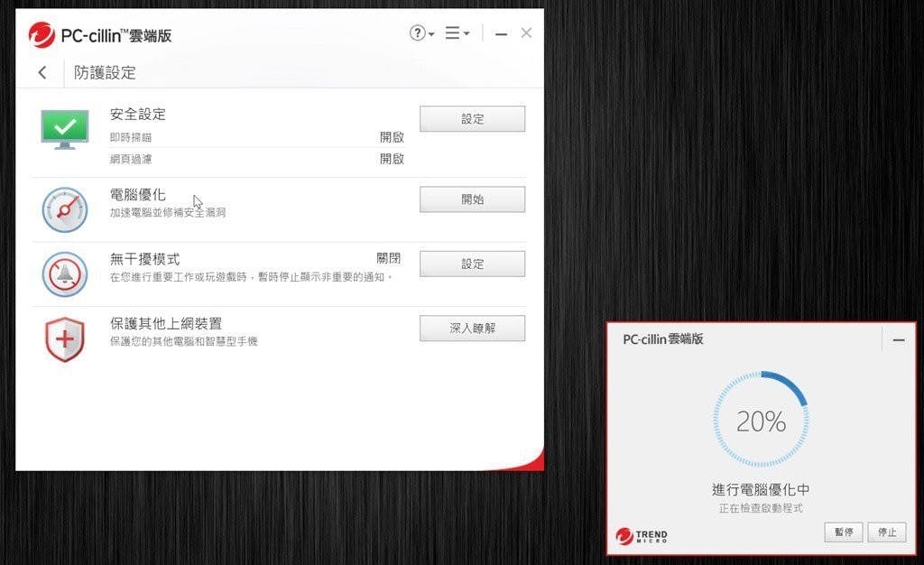This screenshot has width=924, height=565.
Task: Select the 即時掃瞄 row label
Action: tap(131, 137)
